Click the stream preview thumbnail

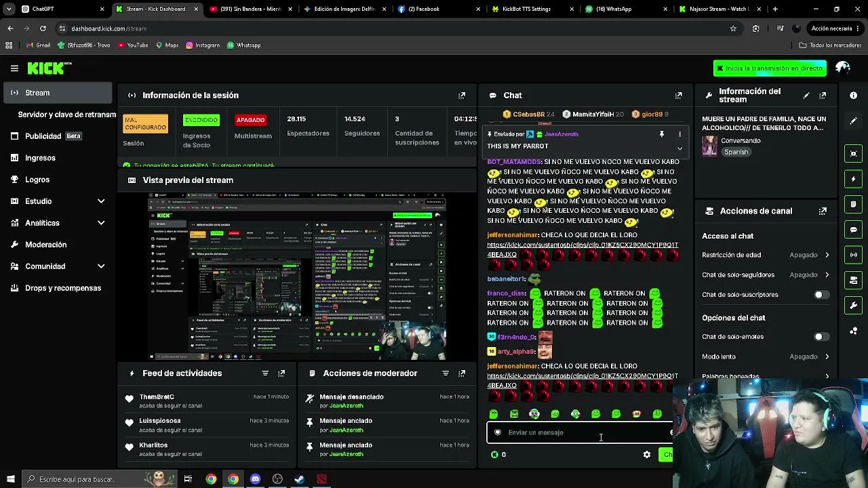coord(298,277)
